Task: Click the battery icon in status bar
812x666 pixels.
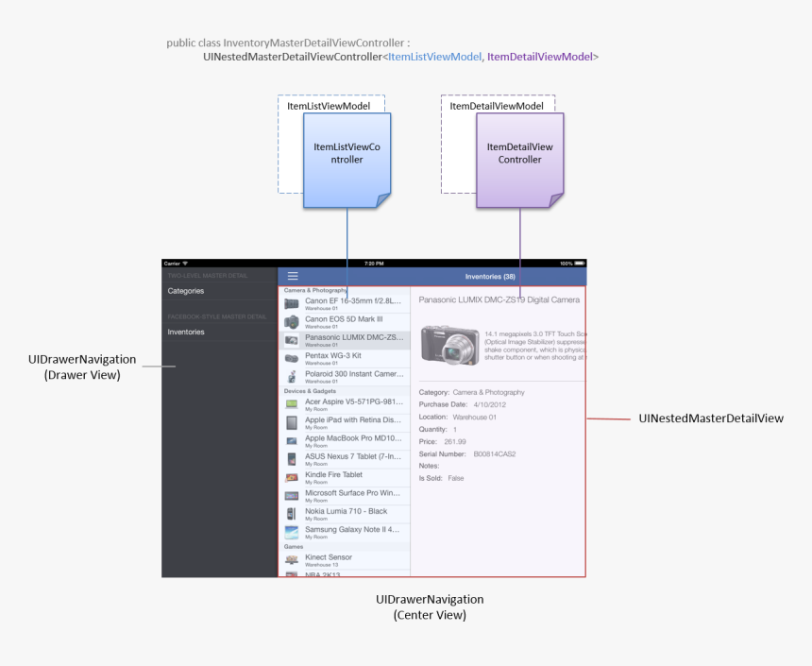Action: pos(580,264)
